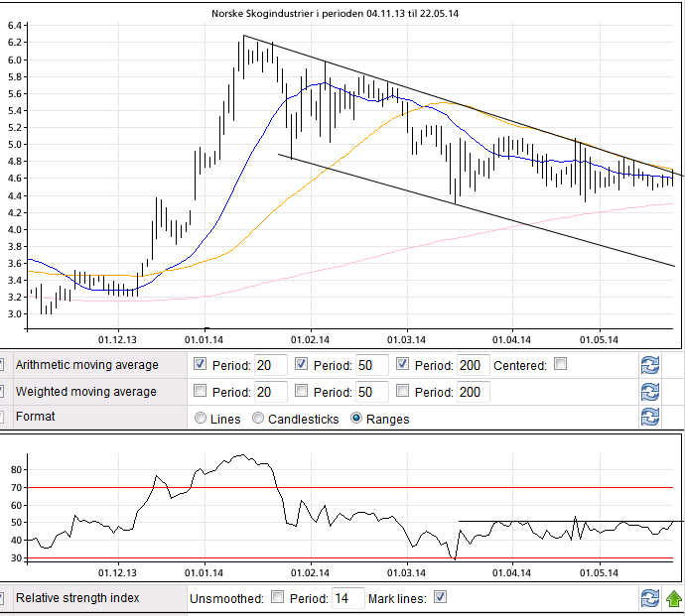Toggle the Mark lines checkbox
Screen dimensions: 685x616
point(441,597)
